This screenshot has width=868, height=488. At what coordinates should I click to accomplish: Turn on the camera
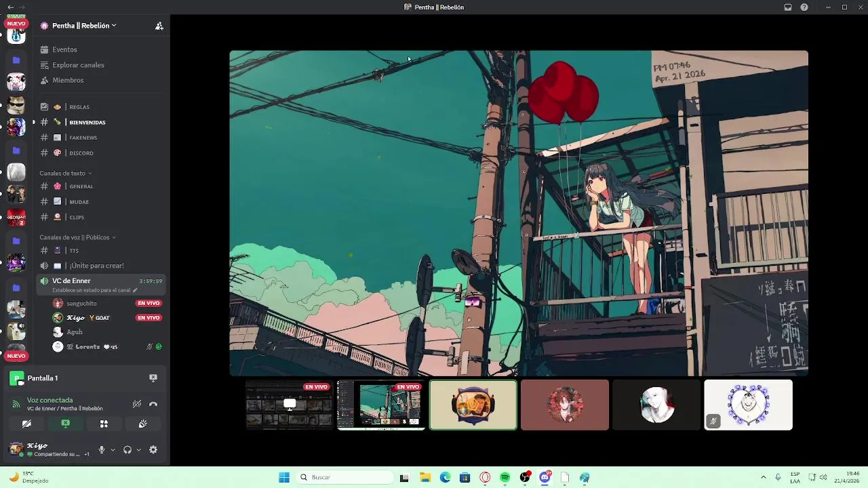click(x=26, y=424)
